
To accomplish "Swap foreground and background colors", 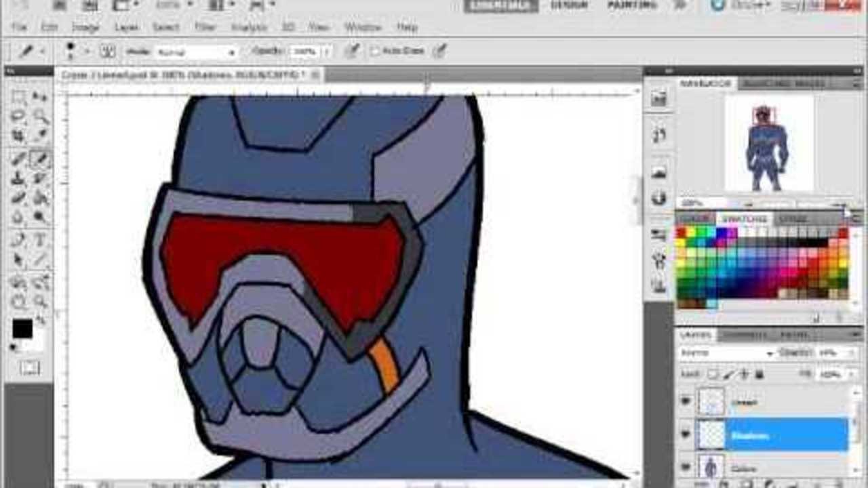I will (41, 320).
